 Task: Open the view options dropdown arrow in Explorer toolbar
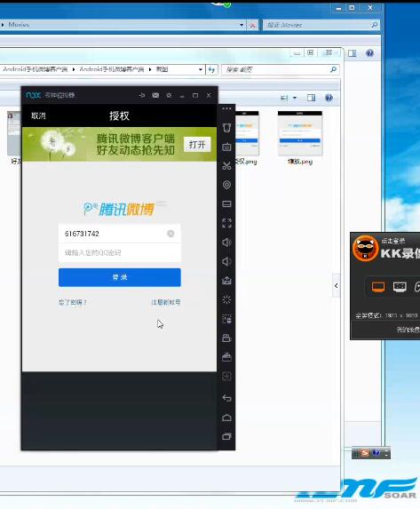click(295, 98)
